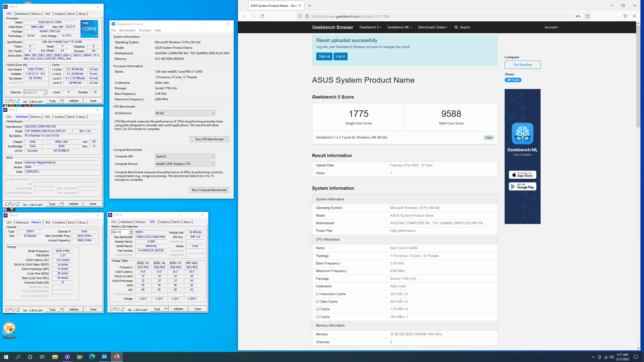The width and height of the screenshot is (644, 362).
Task: Open Geekbench Purchase menu
Action: tap(145, 30)
